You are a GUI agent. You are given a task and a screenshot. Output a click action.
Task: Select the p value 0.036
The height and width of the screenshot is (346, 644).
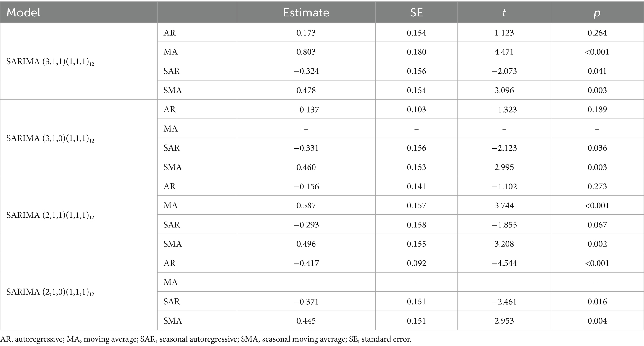597,148
